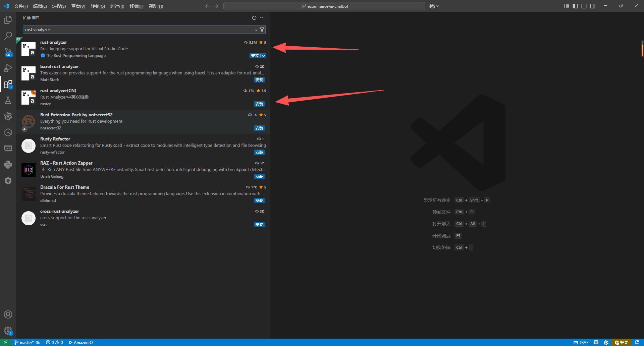The image size is (644, 346).
Task: Click the ecommerce-ai-chatbot command center box
Action: click(x=324, y=6)
